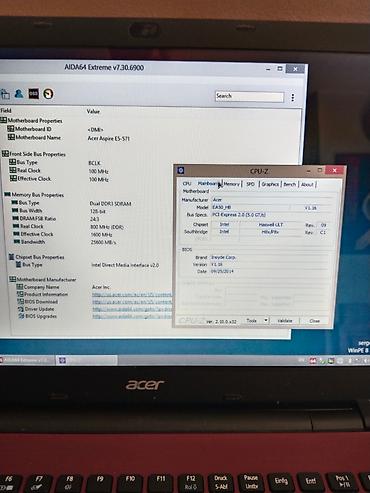Switch to the Mainboard tab in CPU-Z
The height and width of the screenshot is (493, 370).
(208, 183)
